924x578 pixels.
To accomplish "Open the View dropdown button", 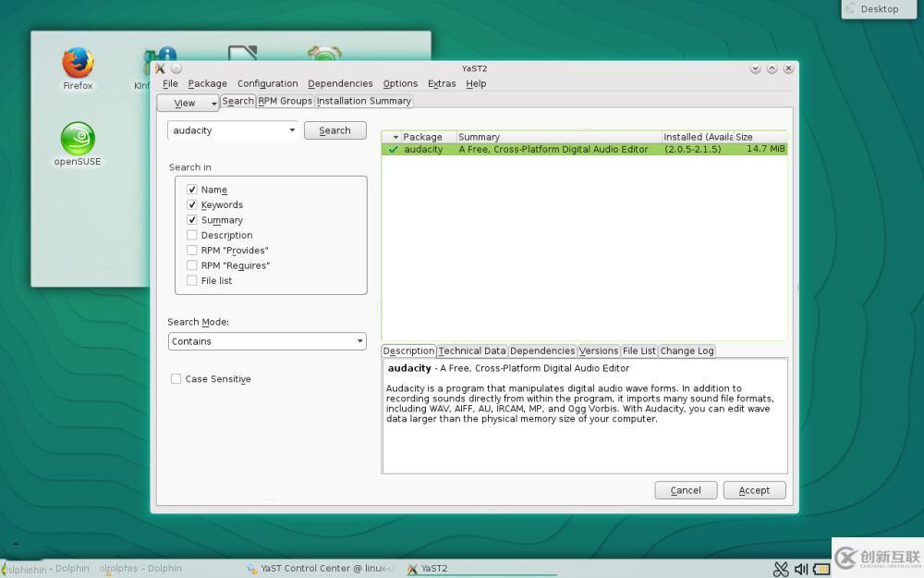I will (x=188, y=103).
